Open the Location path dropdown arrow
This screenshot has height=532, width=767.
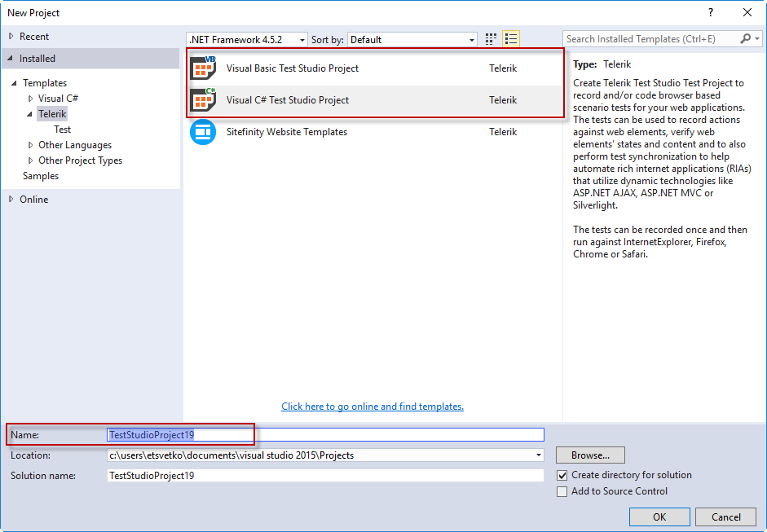(x=538, y=455)
